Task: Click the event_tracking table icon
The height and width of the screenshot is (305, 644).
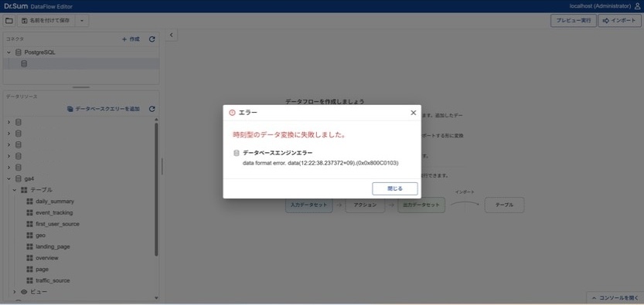Action: click(x=29, y=213)
